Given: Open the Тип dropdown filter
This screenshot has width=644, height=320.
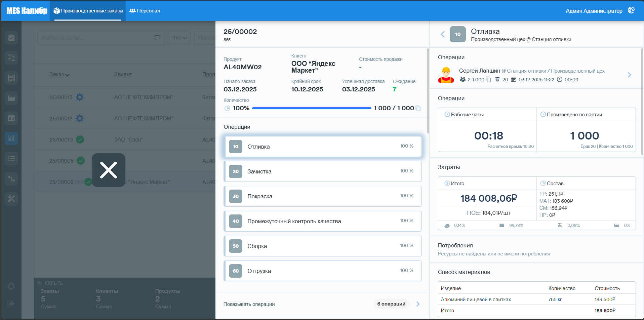Looking at the screenshot, I should click(x=179, y=38).
